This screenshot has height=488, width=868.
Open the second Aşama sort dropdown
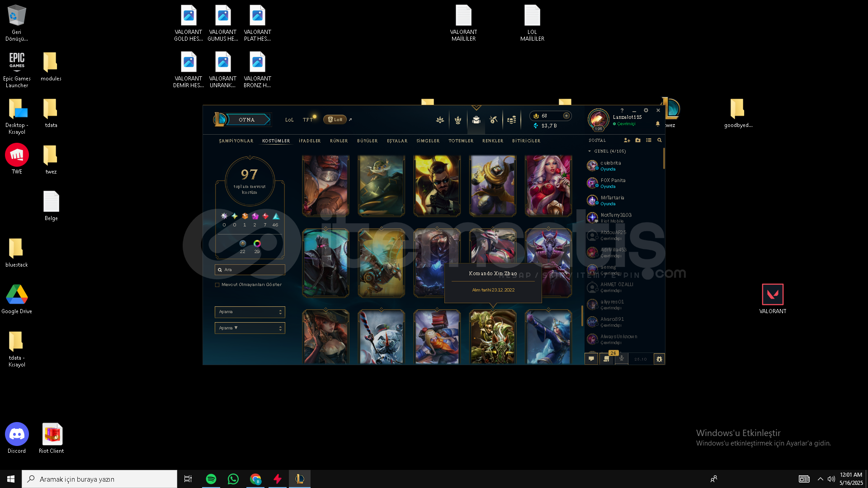[250, 328]
